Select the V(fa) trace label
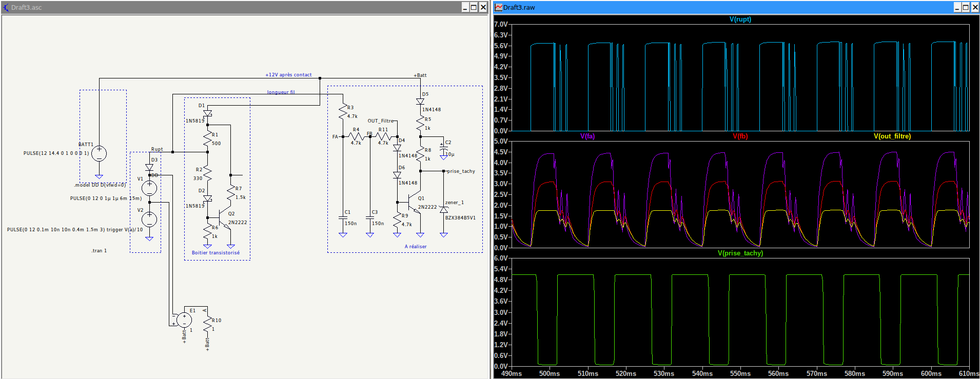This screenshot has width=980, height=379. (x=587, y=136)
